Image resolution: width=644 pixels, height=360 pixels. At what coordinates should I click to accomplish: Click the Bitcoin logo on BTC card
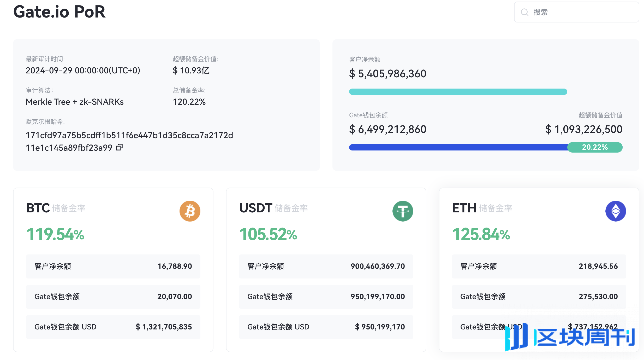(x=190, y=211)
